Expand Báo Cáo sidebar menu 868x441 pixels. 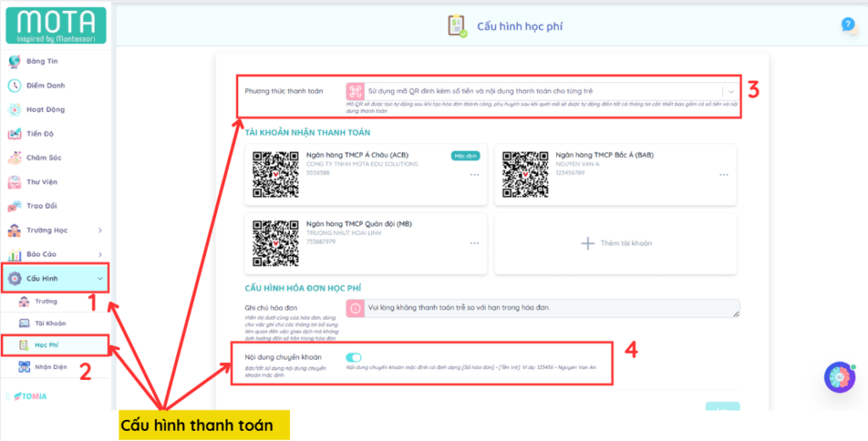tap(54, 254)
